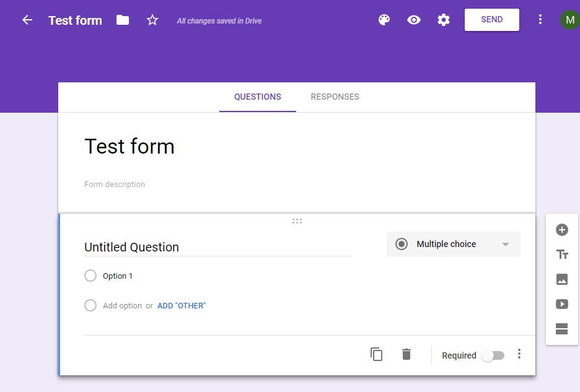Open the Multiple choice question type dropdown
580x392 pixels.
pos(453,244)
